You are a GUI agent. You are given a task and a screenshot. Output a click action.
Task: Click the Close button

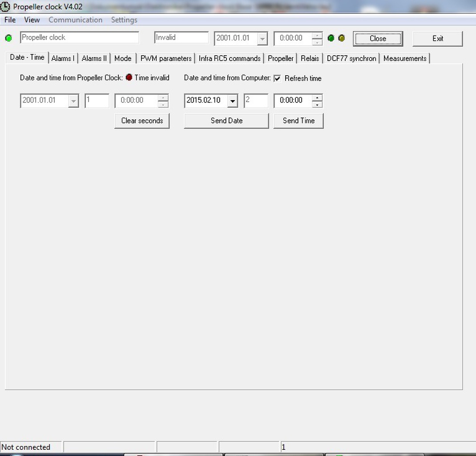point(378,39)
